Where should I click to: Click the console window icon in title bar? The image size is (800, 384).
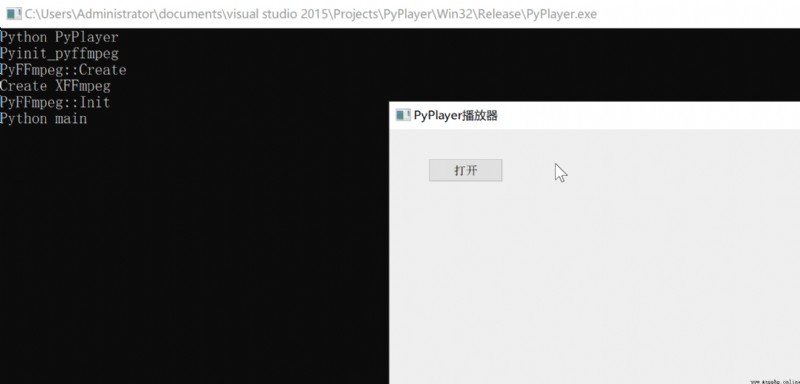point(14,14)
